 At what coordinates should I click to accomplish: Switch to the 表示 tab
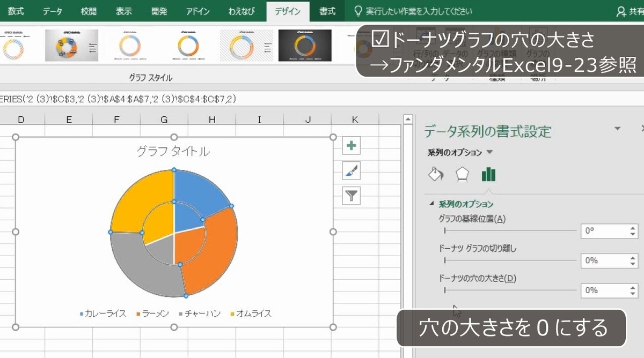[124, 11]
